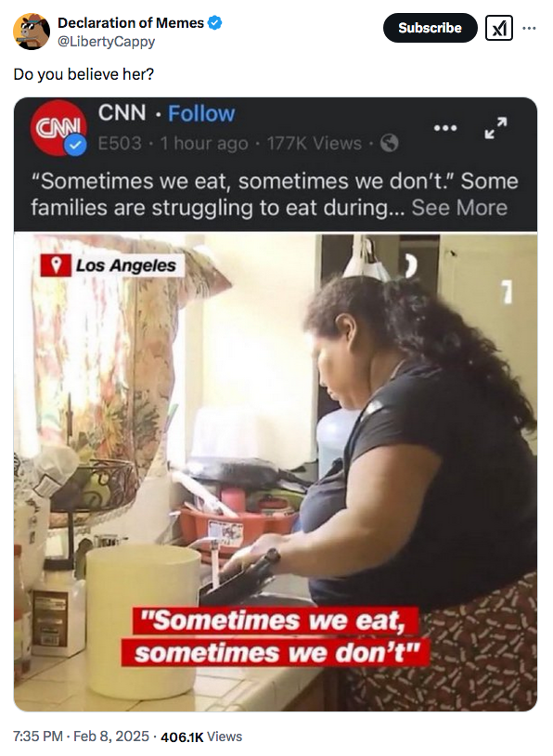Click the blue verified badge beside Declaration of Memes
Viewport: 553px width, 756px height.
click(x=214, y=22)
